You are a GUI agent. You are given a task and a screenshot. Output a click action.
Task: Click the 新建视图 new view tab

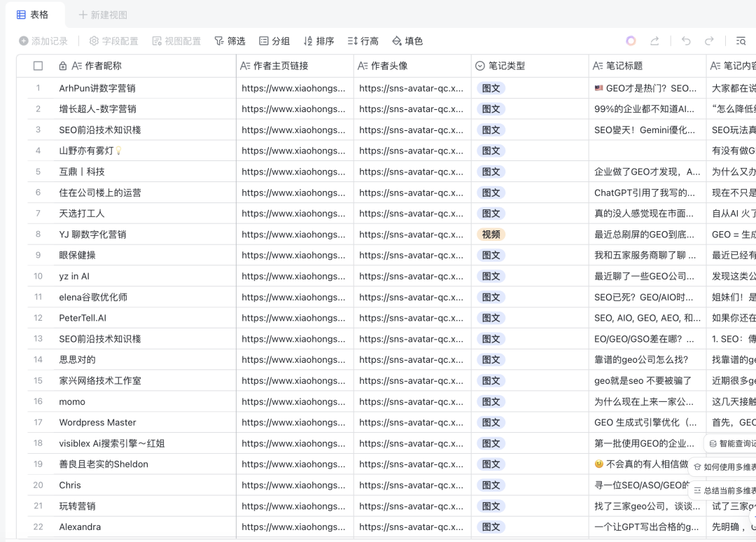pyautogui.click(x=103, y=15)
